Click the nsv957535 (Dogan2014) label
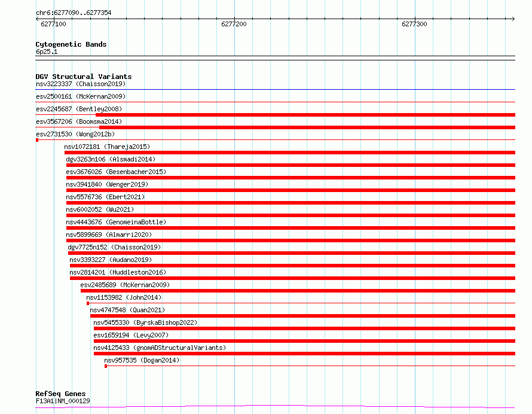Image resolution: width=532 pixels, height=414 pixels. coord(142,360)
